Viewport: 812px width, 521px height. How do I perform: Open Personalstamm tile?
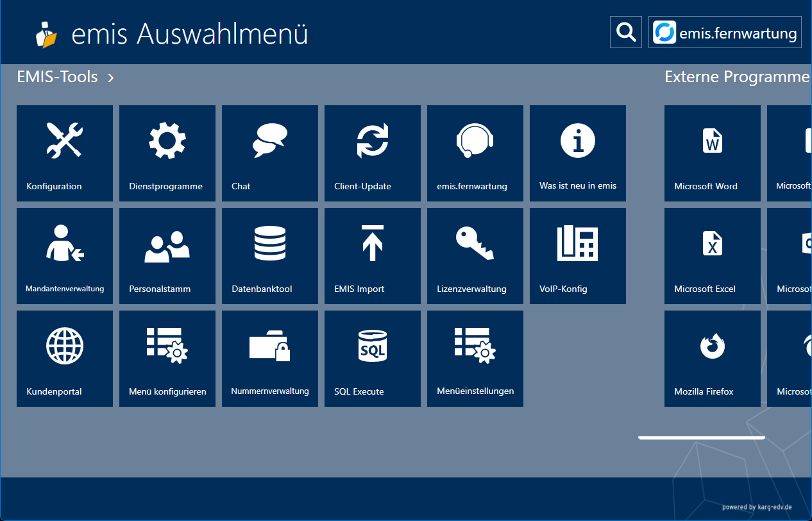(167, 256)
